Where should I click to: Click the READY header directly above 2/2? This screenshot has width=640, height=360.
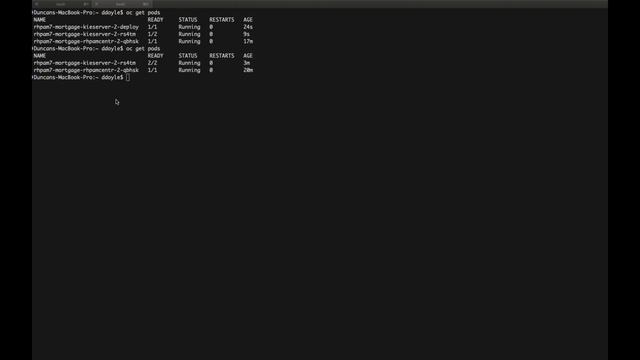(156, 56)
